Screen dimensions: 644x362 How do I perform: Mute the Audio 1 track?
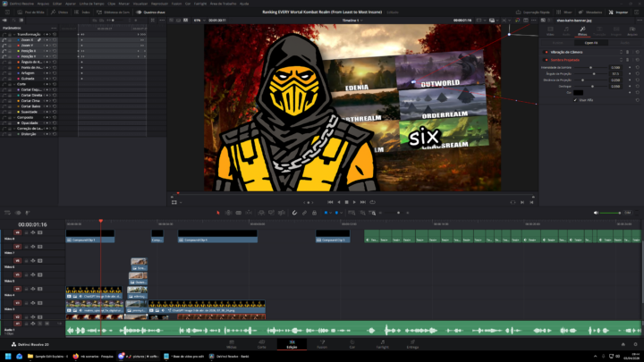point(47,324)
